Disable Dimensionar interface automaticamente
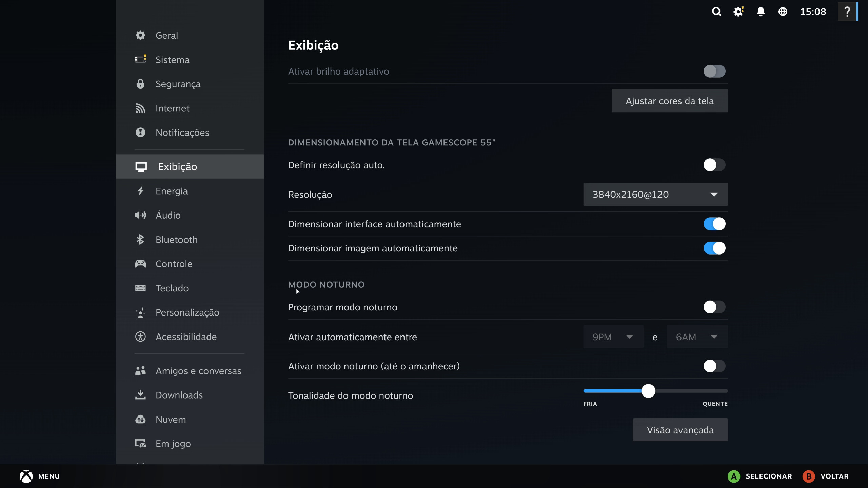 tap(714, 224)
